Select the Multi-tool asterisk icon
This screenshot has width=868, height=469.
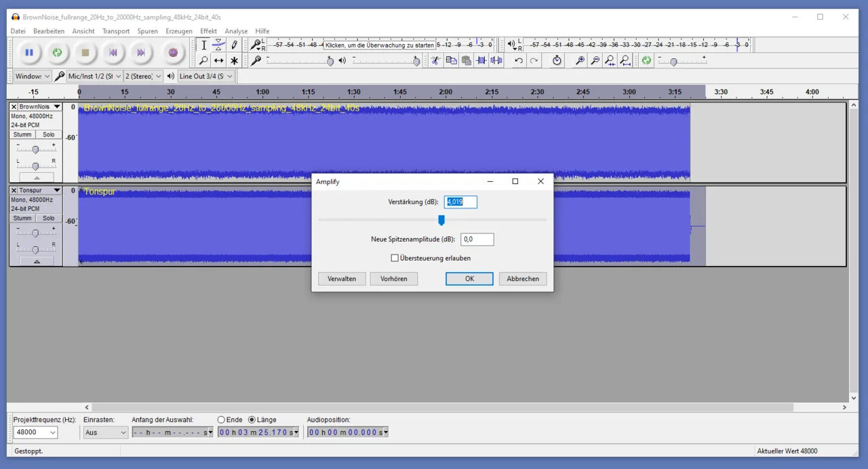click(x=234, y=60)
